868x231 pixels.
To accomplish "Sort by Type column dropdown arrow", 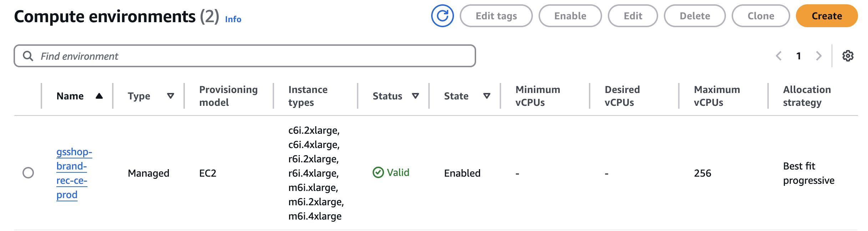I will point(171,96).
